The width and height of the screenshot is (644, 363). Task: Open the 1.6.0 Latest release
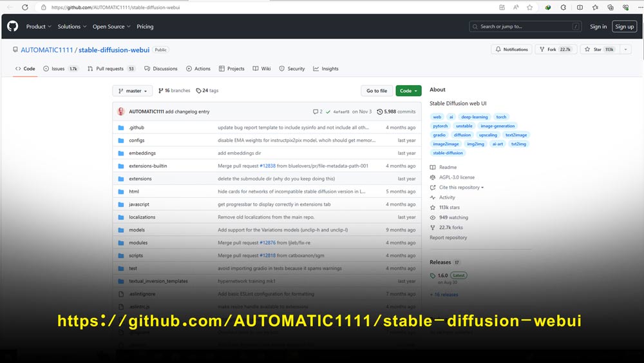448,275
